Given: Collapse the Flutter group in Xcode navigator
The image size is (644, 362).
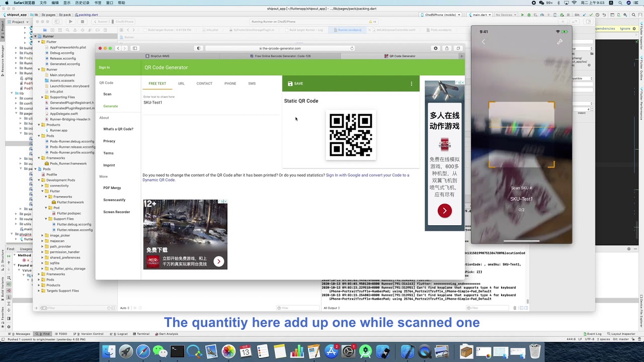Looking at the screenshot, I should coord(39,42).
